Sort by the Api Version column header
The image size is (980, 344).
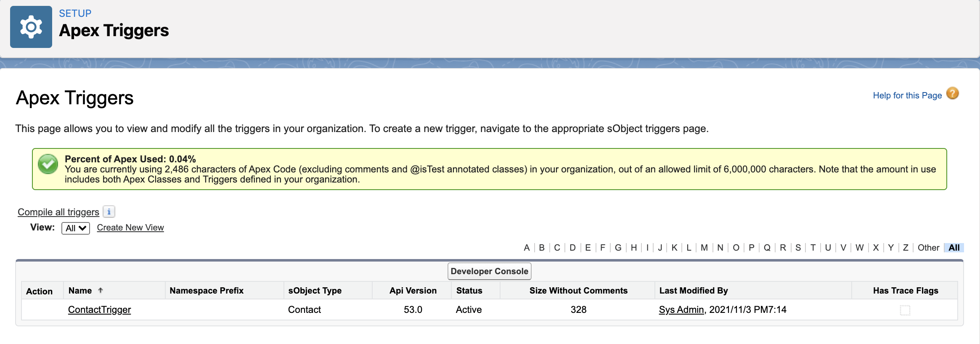[413, 291]
